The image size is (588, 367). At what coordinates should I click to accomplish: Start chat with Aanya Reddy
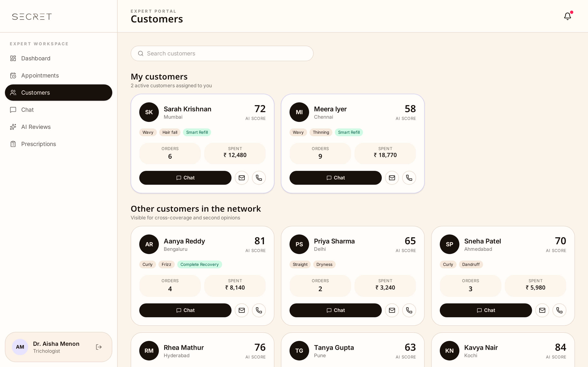pos(185,310)
